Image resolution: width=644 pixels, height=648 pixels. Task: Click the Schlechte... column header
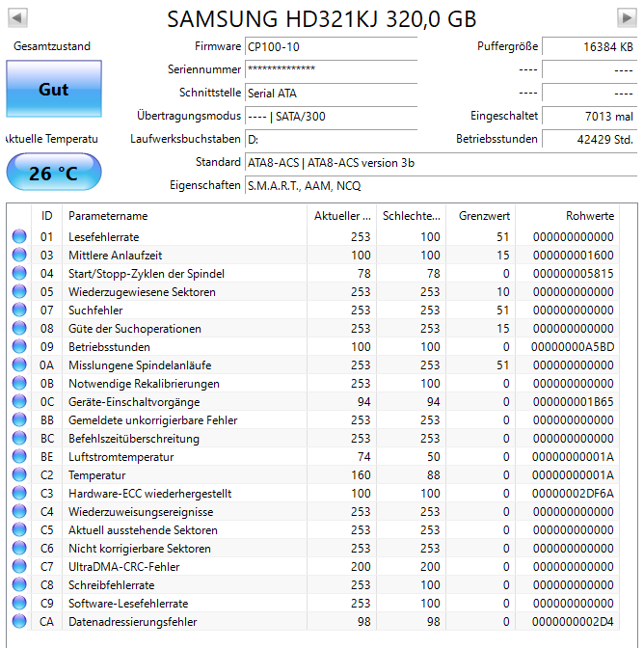point(412,216)
